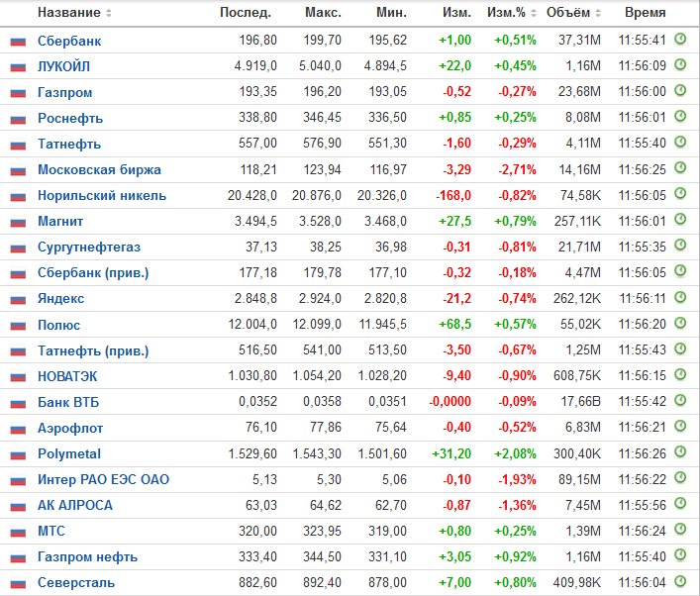
Task: Open the Сургутнефтегаз stock link
Action: pyautogui.click(x=89, y=248)
